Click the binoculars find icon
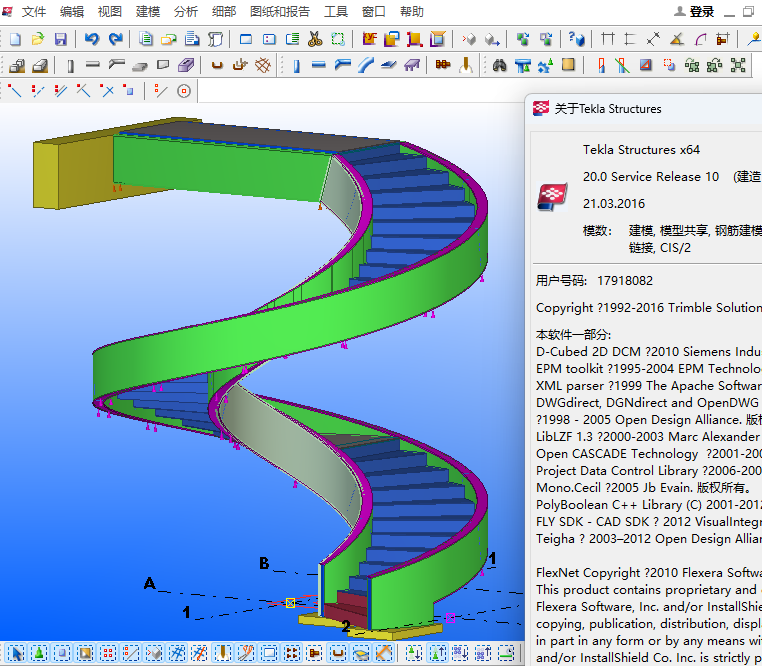762x666 pixels. click(x=499, y=65)
